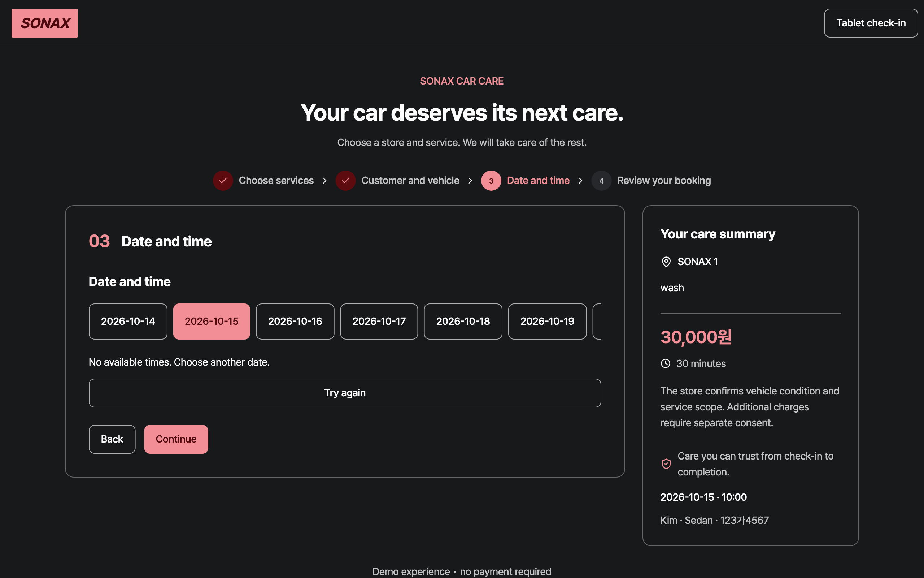Go to Customer and vehicle step
Image resolution: width=924 pixels, height=578 pixels.
(x=410, y=180)
